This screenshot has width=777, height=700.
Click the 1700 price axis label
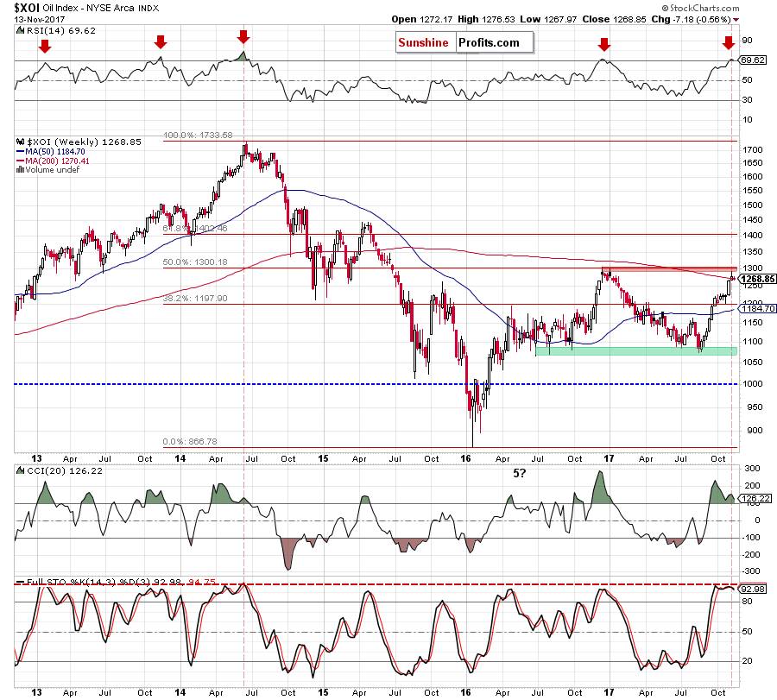(x=753, y=150)
